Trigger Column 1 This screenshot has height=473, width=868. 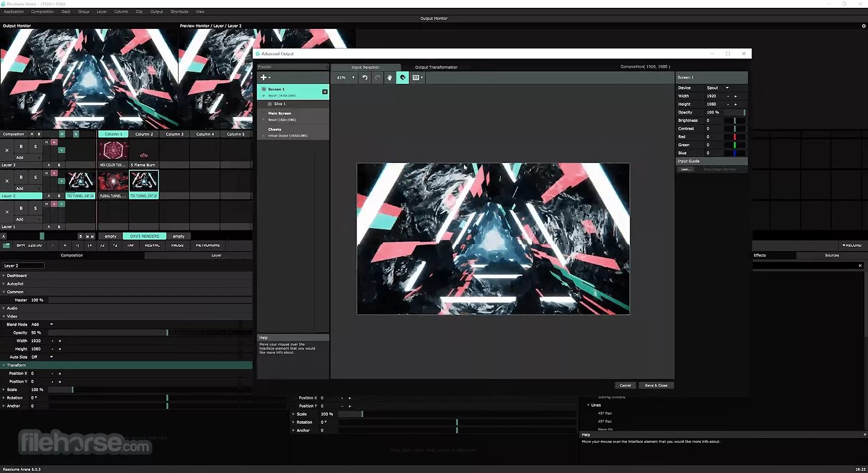pyautogui.click(x=113, y=134)
